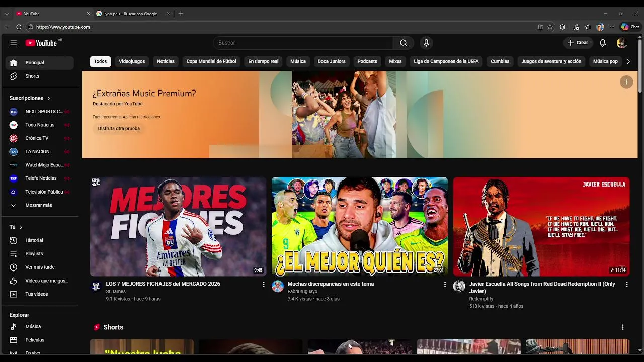Open Telefe Noticias channel subscription
The image size is (644, 362).
point(40,178)
